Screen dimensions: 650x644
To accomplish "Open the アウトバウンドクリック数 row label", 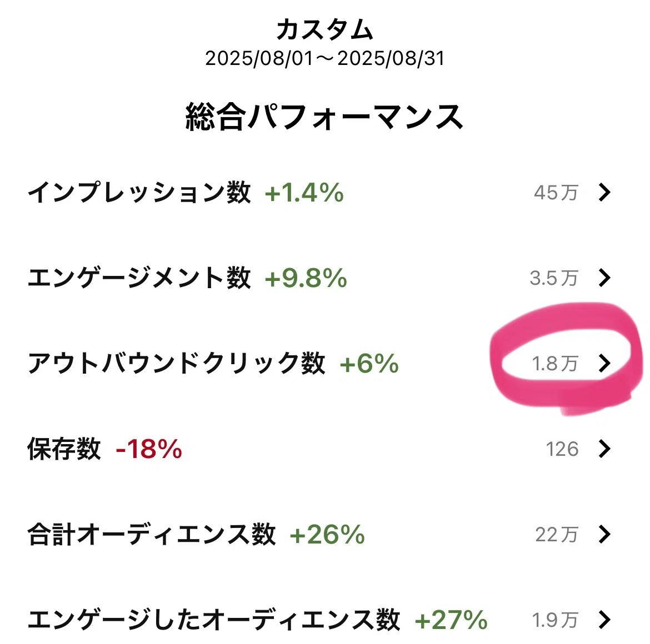I will tap(177, 363).
